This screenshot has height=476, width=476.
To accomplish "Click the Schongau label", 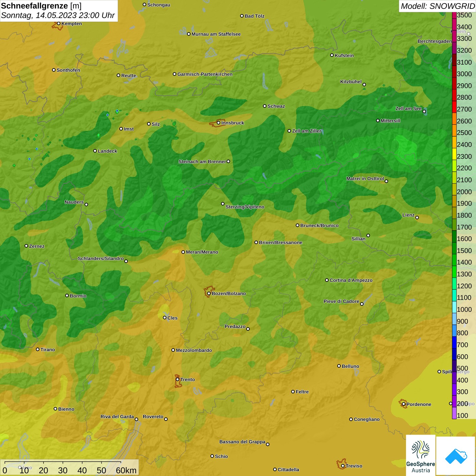I will (x=159, y=5).
